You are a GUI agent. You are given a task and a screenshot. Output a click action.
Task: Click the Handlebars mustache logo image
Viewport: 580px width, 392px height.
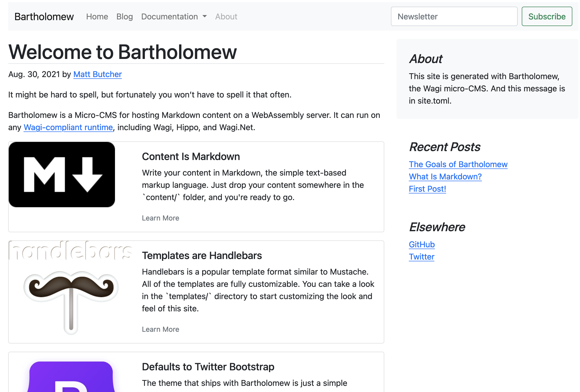(71, 288)
